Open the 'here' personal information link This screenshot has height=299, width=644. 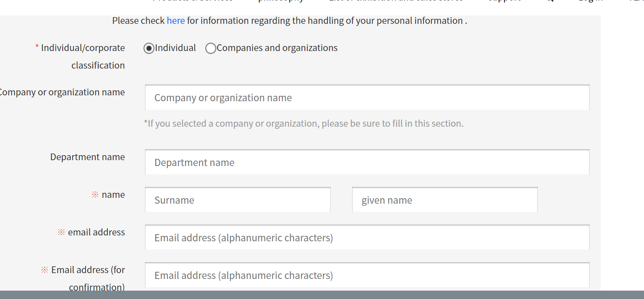[x=175, y=21]
